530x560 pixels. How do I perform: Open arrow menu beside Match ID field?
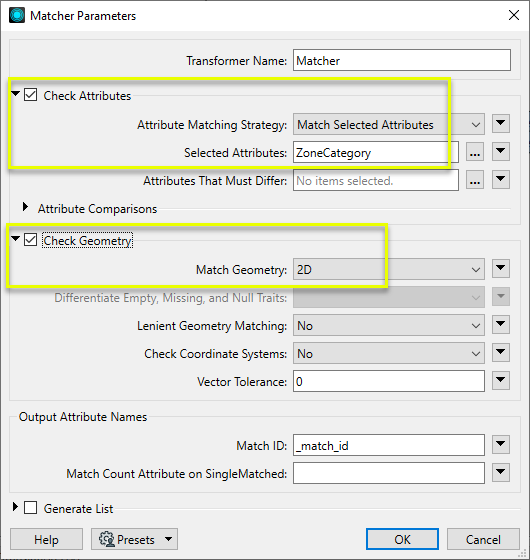(x=501, y=444)
